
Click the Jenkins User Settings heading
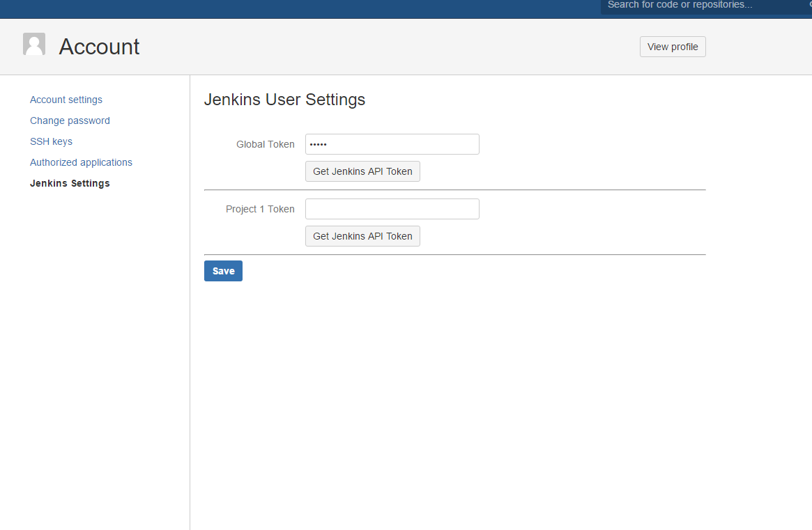pyautogui.click(x=285, y=100)
